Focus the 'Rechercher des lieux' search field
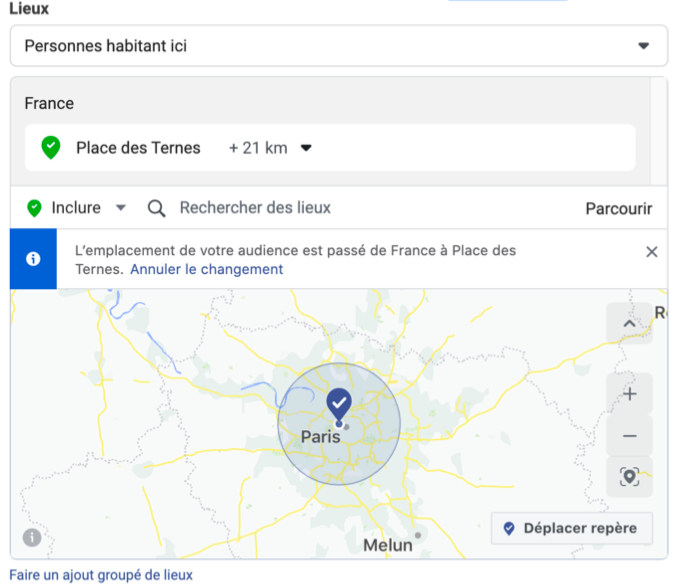Screen dimensions: 677x587 255,208
